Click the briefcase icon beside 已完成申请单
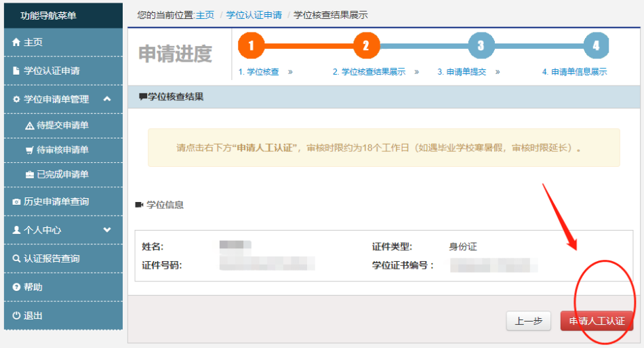The image size is (644, 348). coord(29,174)
